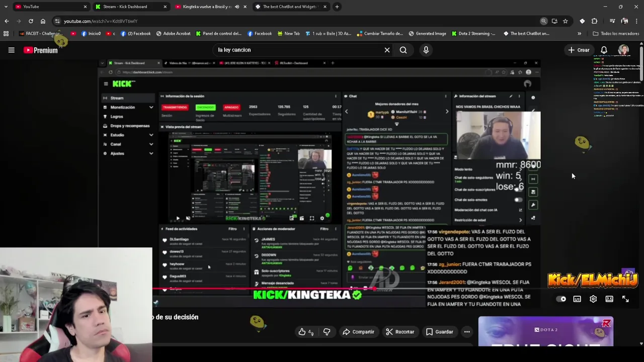Mute audio on the Kingteka tab
This screenshot has width=644, height=362.
coord(237,7)
